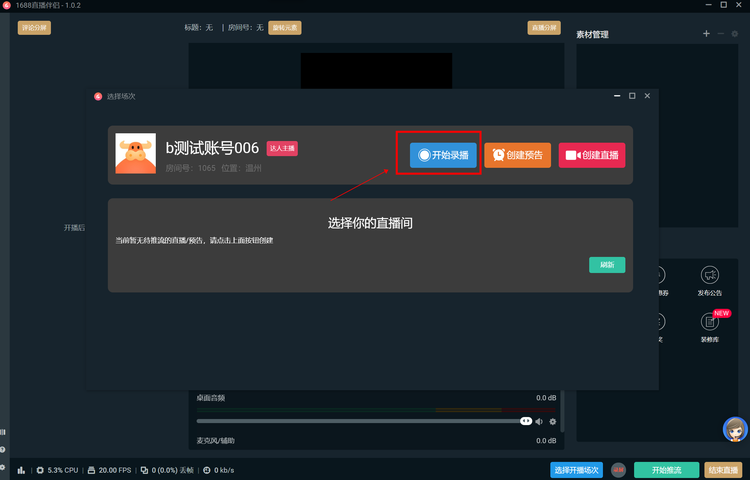Minimize the 选择场次 dialog
The height and width of the screenshot is (480, 750).
[x=617, y=96]
